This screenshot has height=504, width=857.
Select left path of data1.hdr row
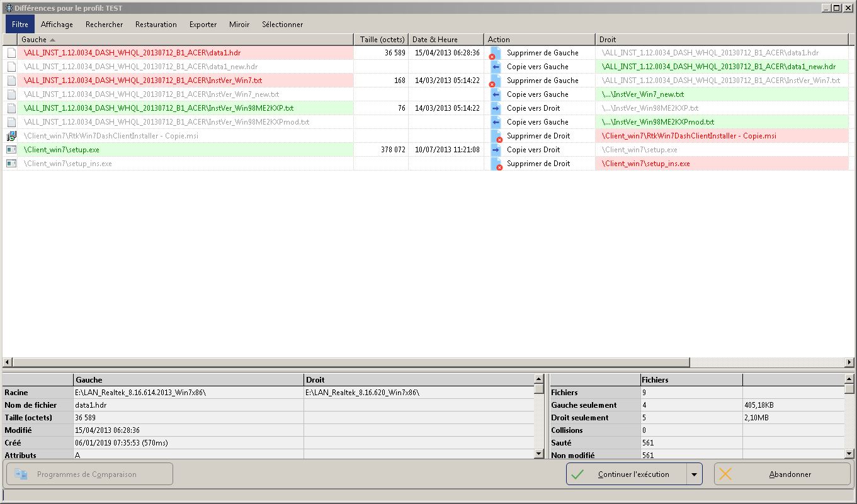click(132, 53)
